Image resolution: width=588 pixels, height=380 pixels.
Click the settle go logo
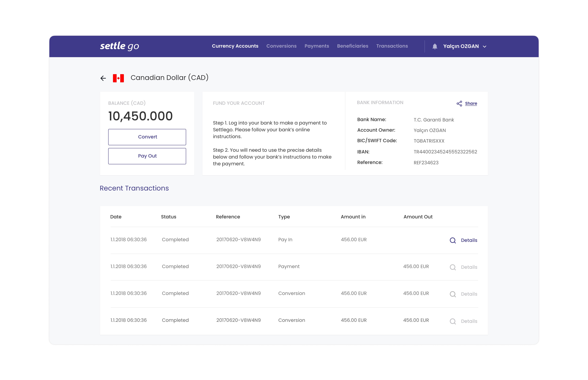click(x=119, y=46)
